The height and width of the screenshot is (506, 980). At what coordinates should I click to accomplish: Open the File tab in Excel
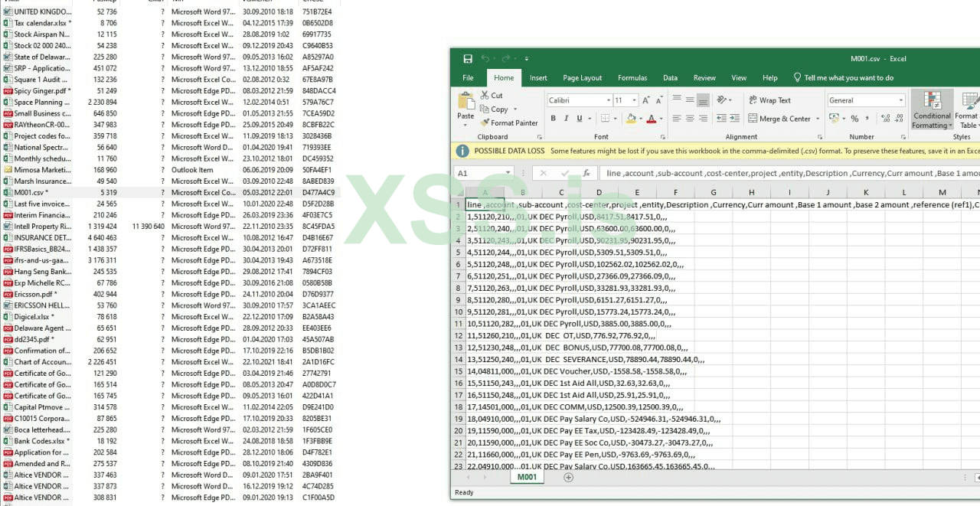coord(468,77)
